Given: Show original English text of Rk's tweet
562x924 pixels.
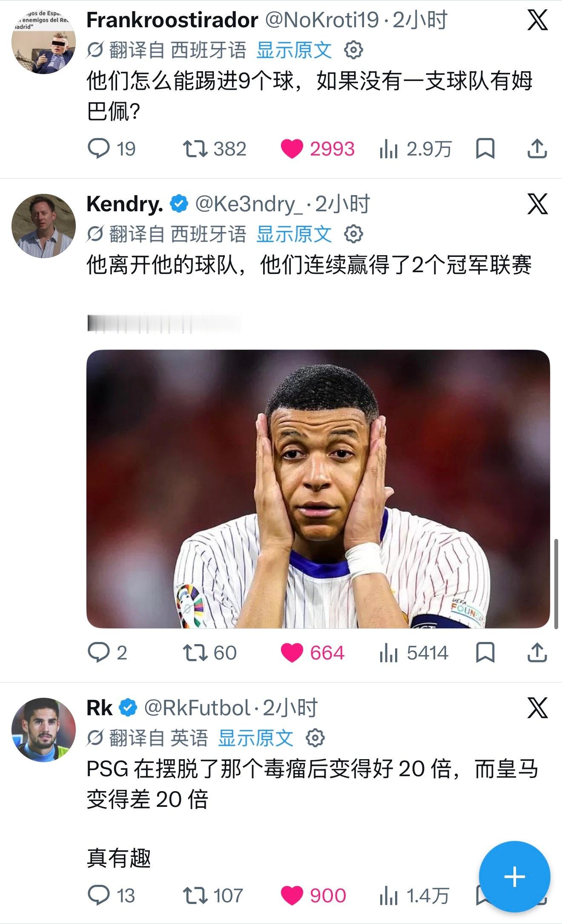Looking at the screenshot, I should coord(255,738).
